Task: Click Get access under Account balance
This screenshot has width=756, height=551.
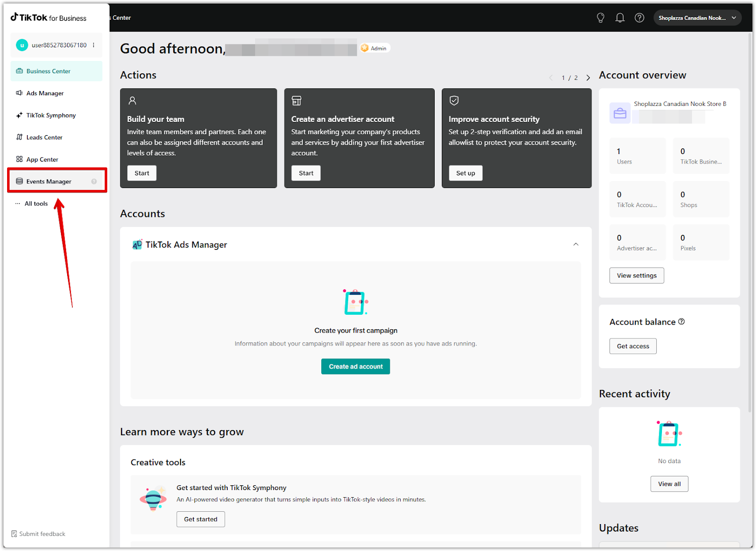Action: coord(633,346)
